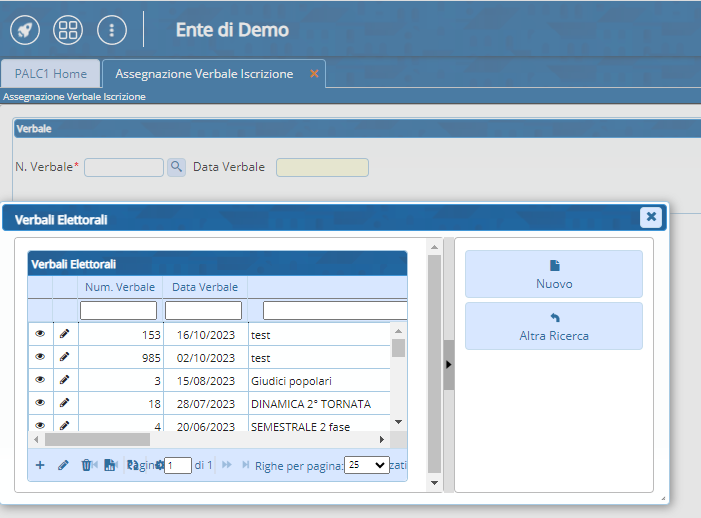Click the pencil edit icon for verbale 153
The width and height of the screenshot is (701, 518).
[x=65, y=334]
